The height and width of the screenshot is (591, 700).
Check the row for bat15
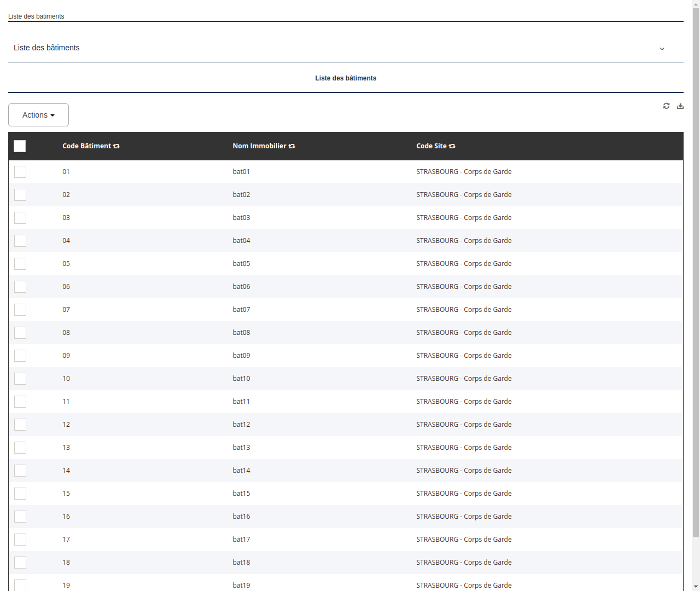coord(20,493)
